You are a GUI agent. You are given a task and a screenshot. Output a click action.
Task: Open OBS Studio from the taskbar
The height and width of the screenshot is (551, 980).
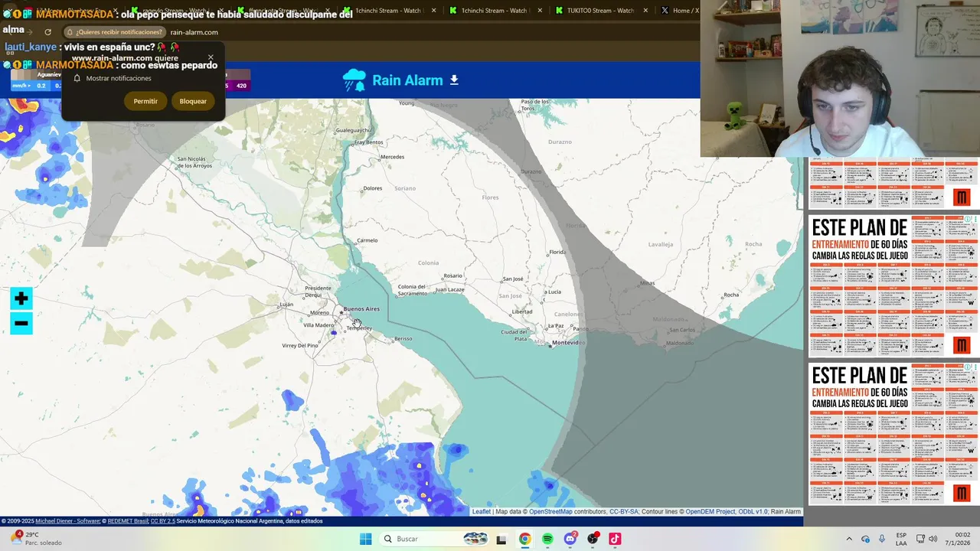593,539
